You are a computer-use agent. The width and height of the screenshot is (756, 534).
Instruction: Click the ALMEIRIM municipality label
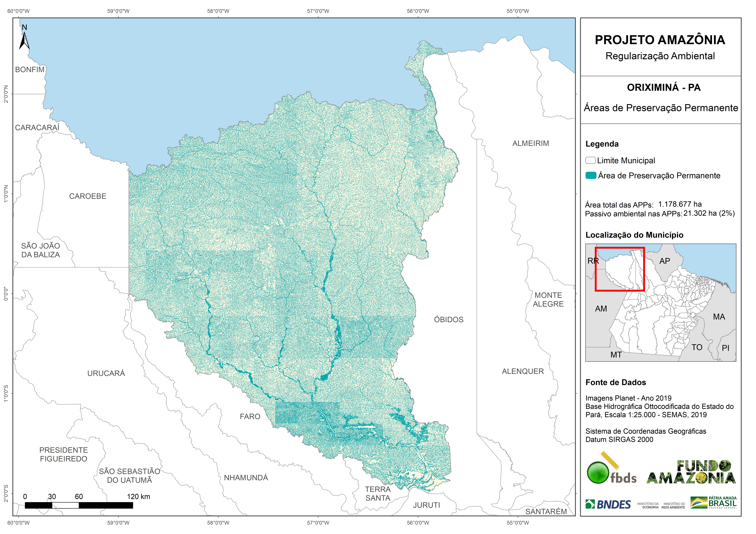click(x=530, y=143)
